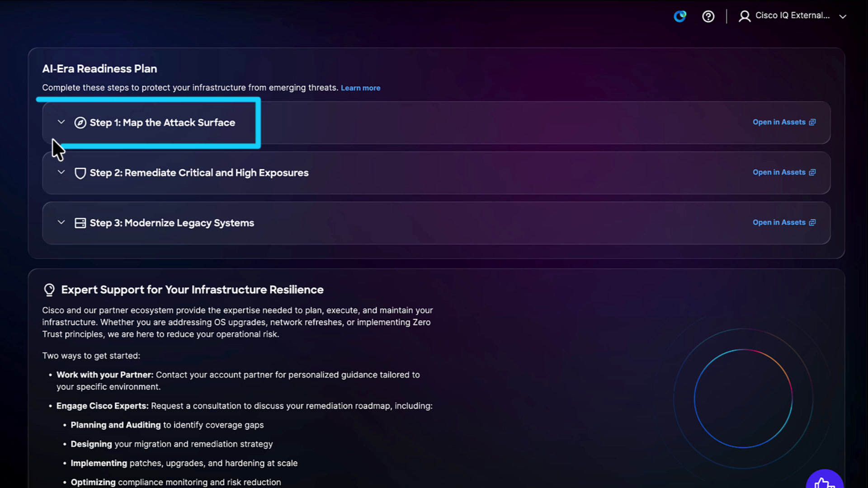Click the server icon for Step 3

click(x=80, y=223)
